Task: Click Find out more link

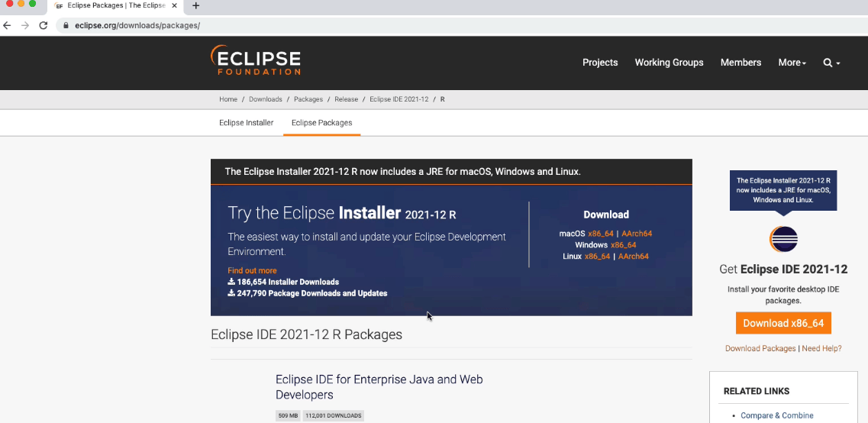Action: (x=252, y=271)
